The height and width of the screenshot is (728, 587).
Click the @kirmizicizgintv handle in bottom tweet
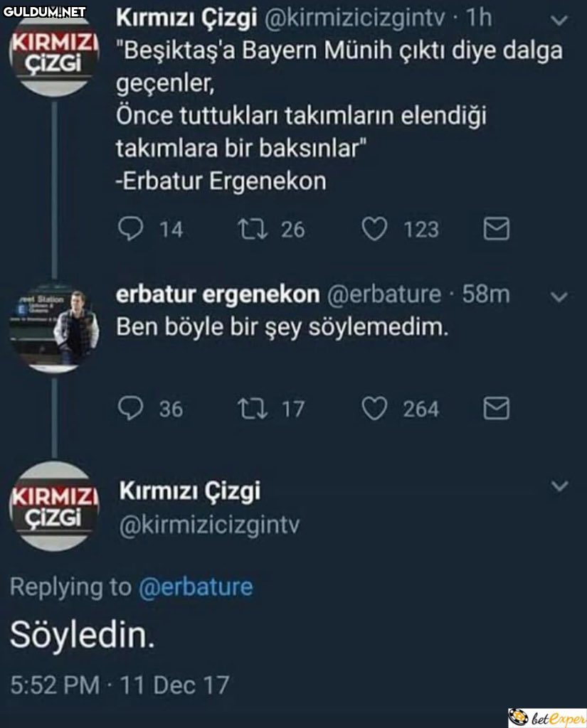[x=209, y=525]
